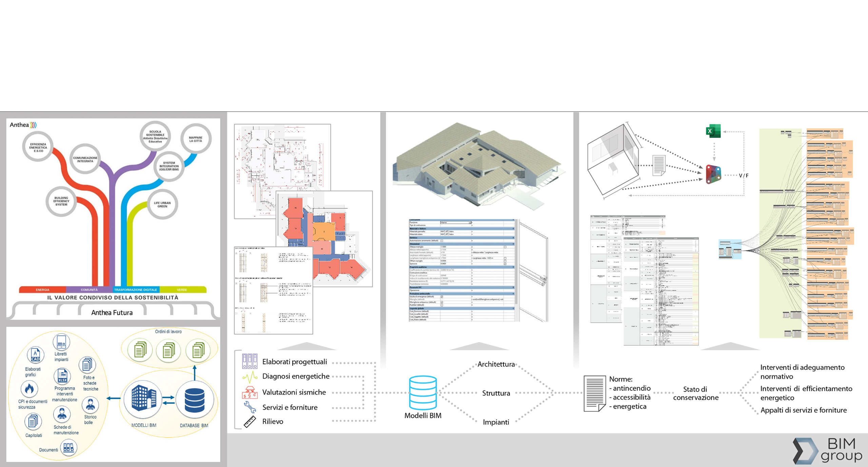Click the Valutazioni sismiche red building icon
This screenshot has height=467, width=868.
point(250,392)
